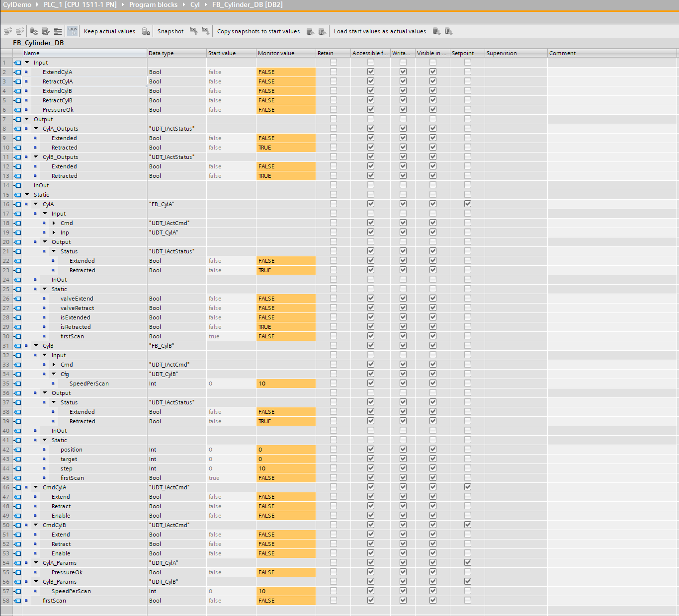Viewport: 679px width, 616px height.
Task: Click the first icon after Copy snapshots label
Action: pyautogui.click(x=310, y=31)
